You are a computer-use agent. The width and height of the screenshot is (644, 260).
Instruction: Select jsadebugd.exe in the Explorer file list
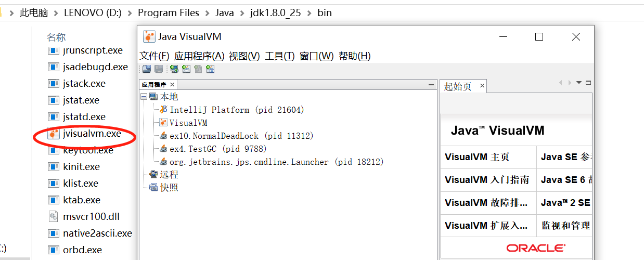[x=88, y=67]
